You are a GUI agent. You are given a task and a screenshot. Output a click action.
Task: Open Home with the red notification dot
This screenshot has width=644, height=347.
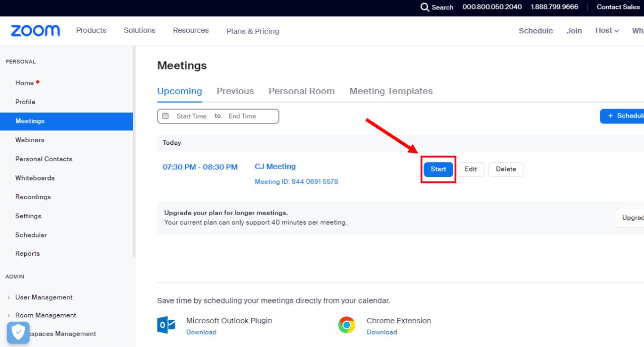pos(24,83)
